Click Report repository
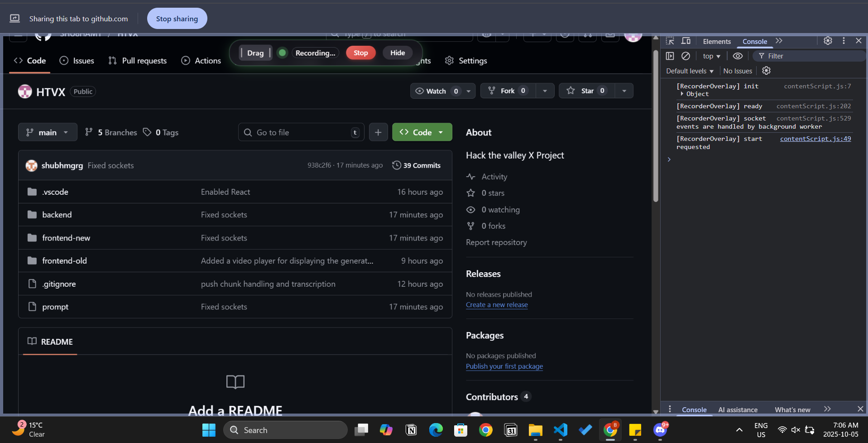 496,242
